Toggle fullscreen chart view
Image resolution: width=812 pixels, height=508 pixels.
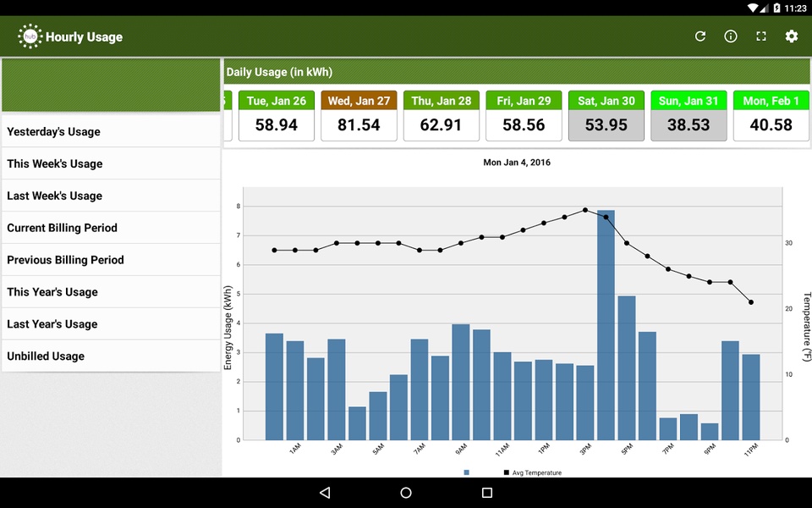(x=760, y=36)
